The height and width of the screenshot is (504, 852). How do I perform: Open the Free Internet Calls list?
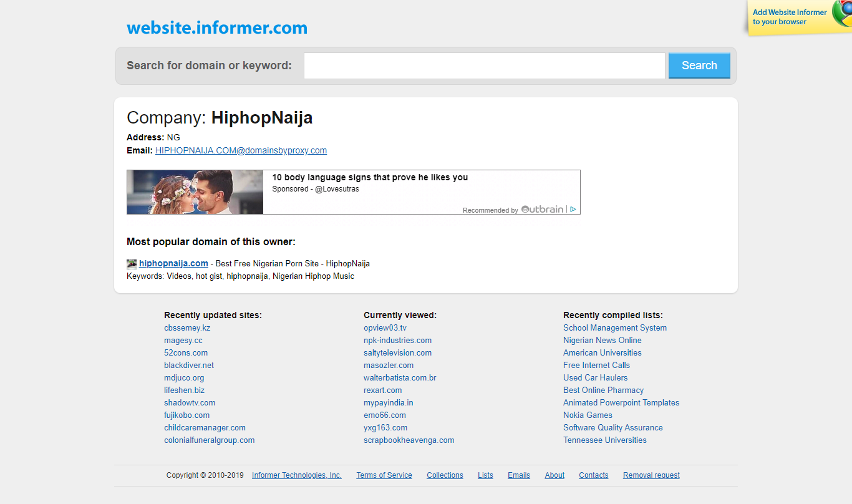pyautogui.click(x=596, y=365)
